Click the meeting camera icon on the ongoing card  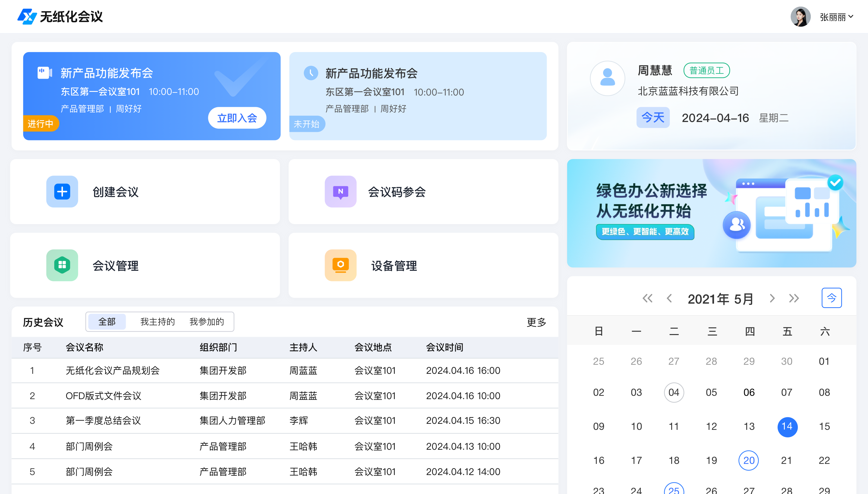pos(45,72)
